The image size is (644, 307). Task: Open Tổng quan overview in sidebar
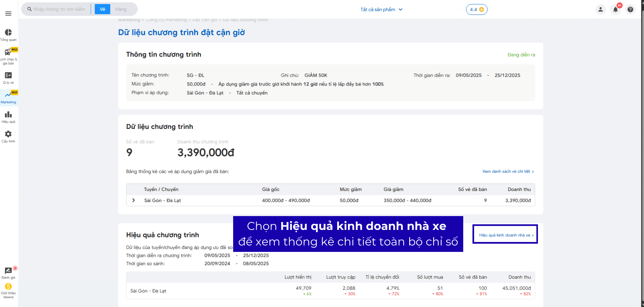[8, 35]
